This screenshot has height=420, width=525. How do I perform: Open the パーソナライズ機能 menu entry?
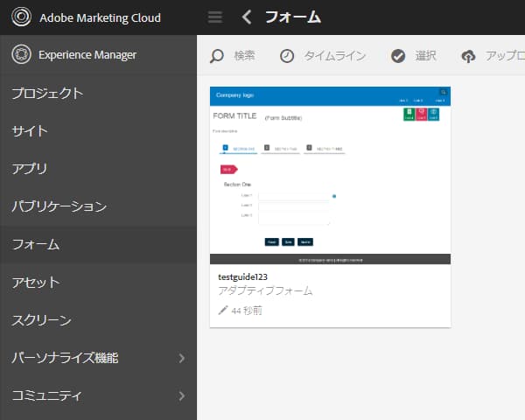(98, 358)
